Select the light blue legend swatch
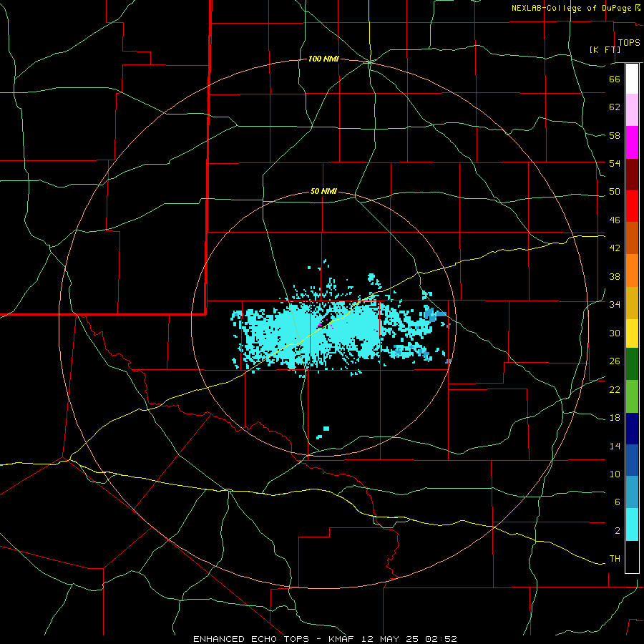Image resolution: width=644 pixels, height=644 pixels. [x=632, y=492]
